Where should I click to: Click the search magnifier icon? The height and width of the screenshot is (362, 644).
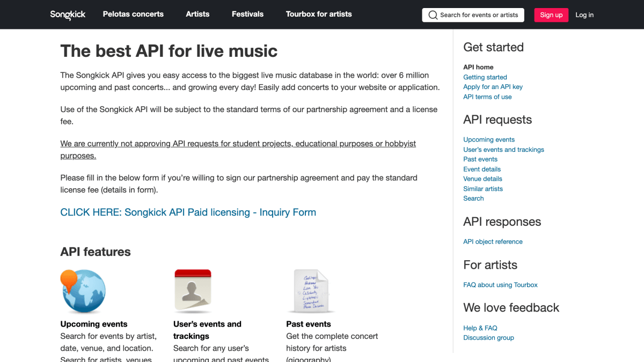433,15
